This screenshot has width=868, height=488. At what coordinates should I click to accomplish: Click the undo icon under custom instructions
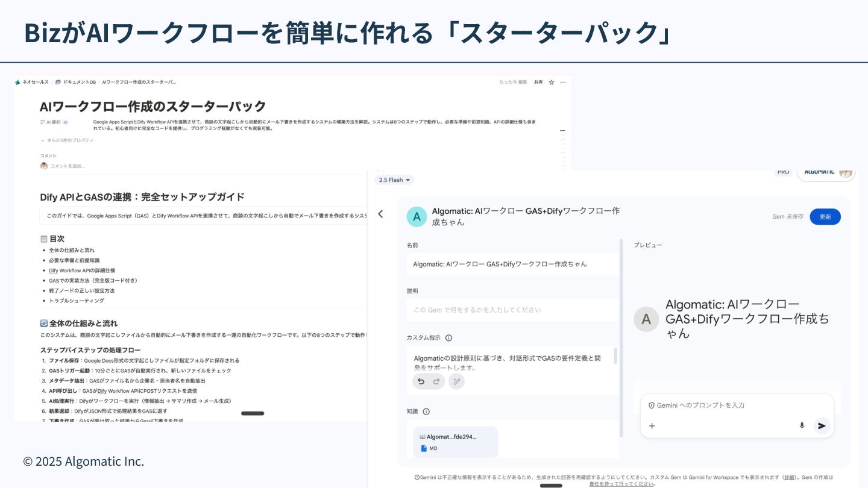point(421,381)
